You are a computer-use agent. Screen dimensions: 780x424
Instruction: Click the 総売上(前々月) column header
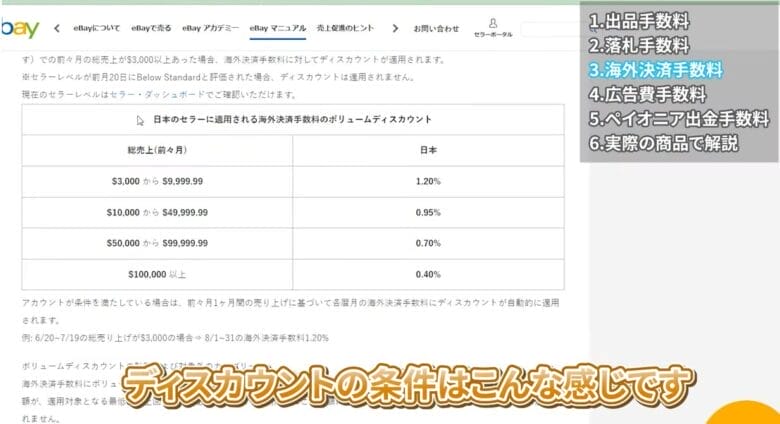(x=160, y=150)
